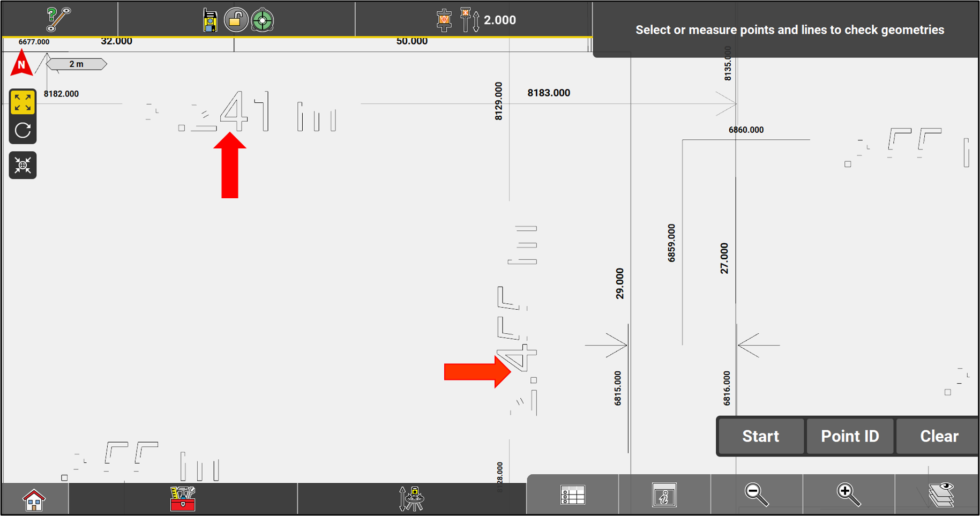Open the check geometry help icon

[x=58, y=19]
